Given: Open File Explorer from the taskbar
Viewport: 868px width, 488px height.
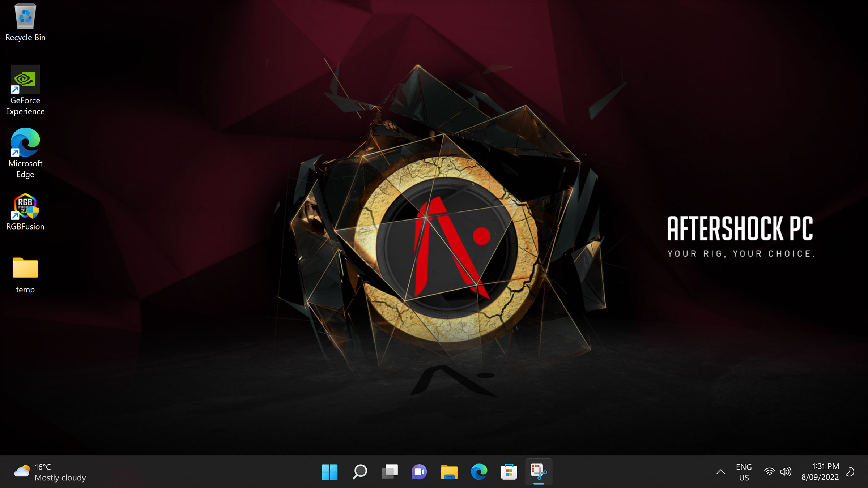Looking at the screenshot, I should pos(449,472).
